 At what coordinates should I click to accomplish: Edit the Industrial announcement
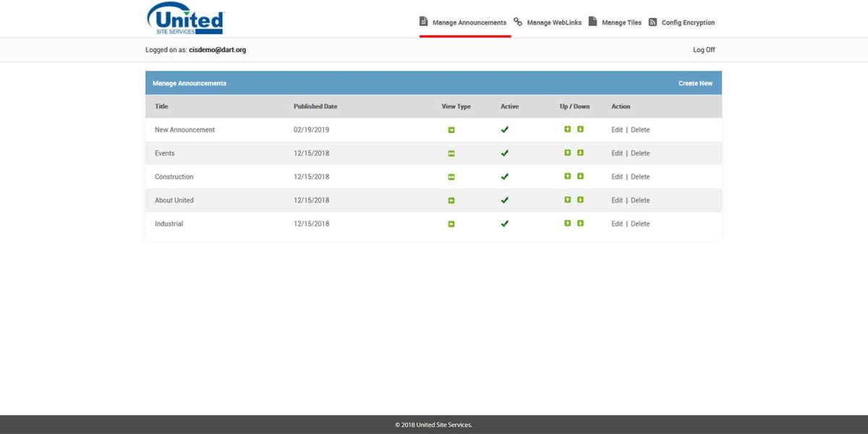pyautogui.click(x=616, y=224)
